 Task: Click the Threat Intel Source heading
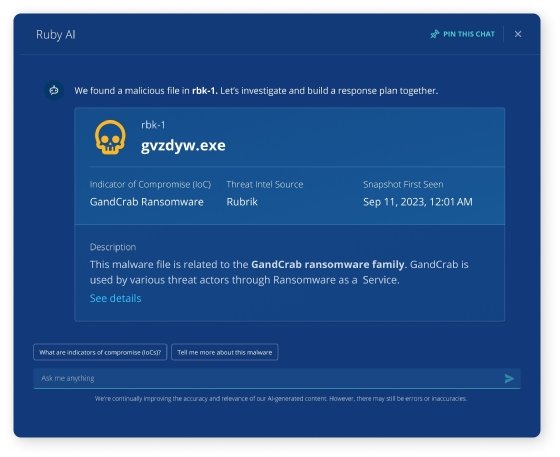265,185
